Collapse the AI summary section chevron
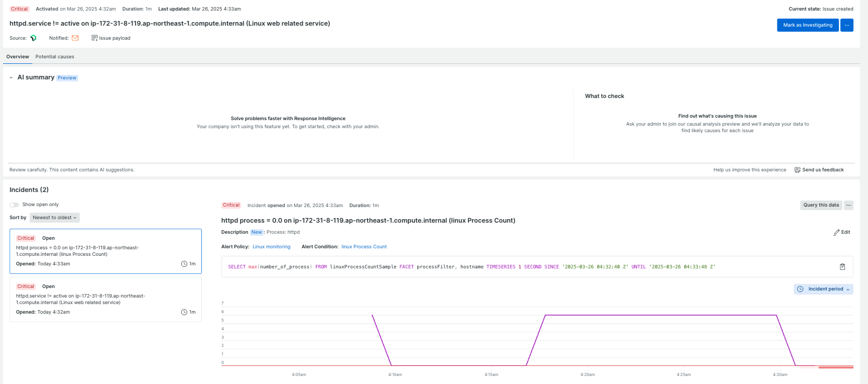 (11, 78)
